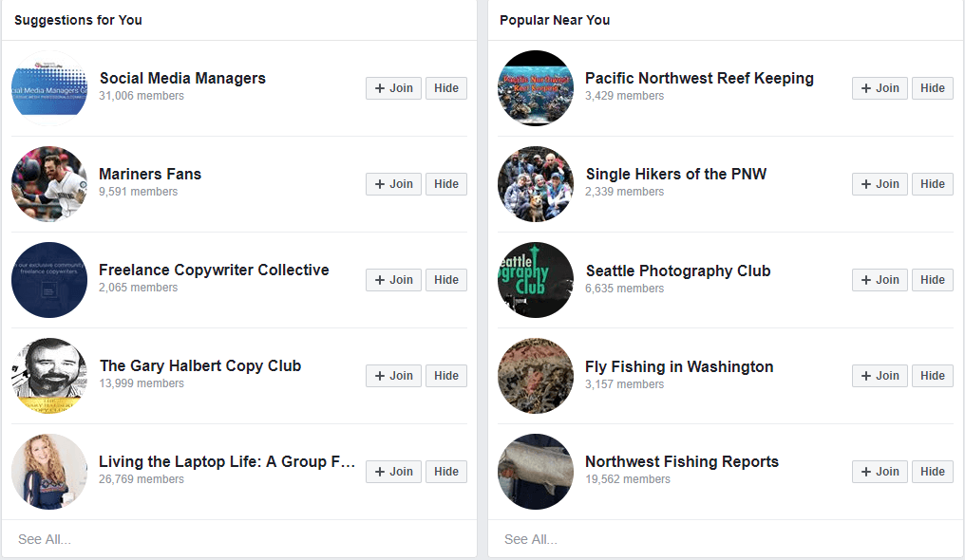Open the Gary Halbert Copy Club picture
Image resolution: width=965 pixels, height=560 pixels.
click(48, 376)
